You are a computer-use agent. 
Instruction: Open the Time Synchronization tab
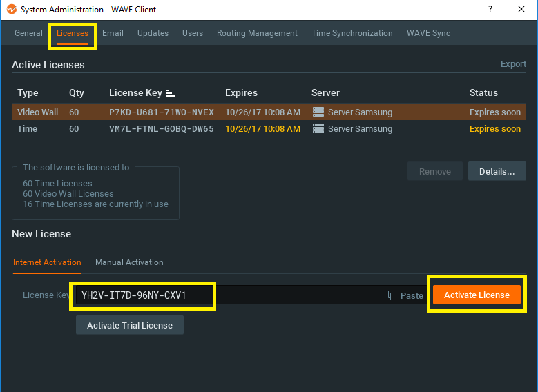[352, 33]
